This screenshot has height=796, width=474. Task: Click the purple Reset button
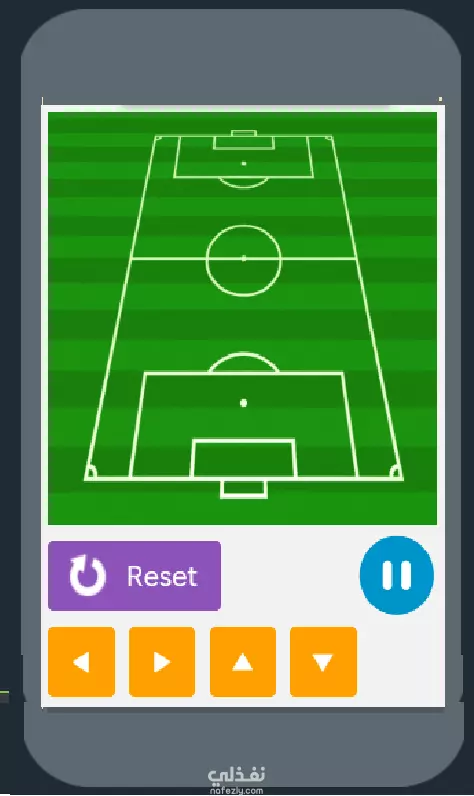[x=134, y=576]
